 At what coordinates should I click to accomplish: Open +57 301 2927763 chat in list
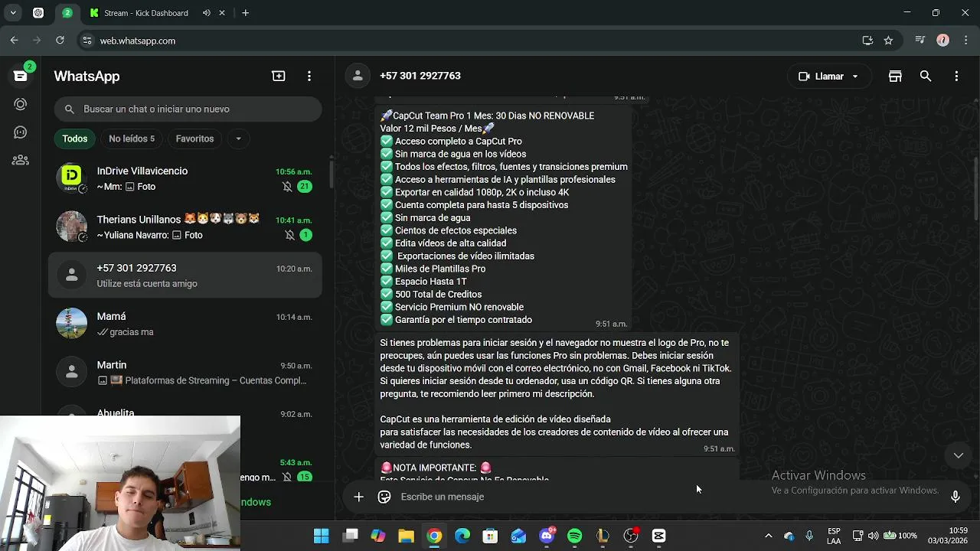pos(185,275)
